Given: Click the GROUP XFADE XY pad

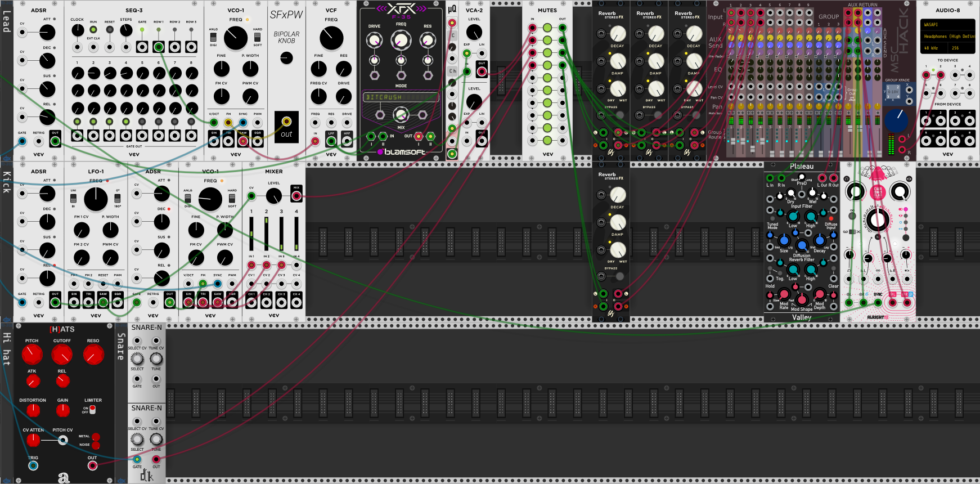Looking at the screenshot, I should [893, 92].
